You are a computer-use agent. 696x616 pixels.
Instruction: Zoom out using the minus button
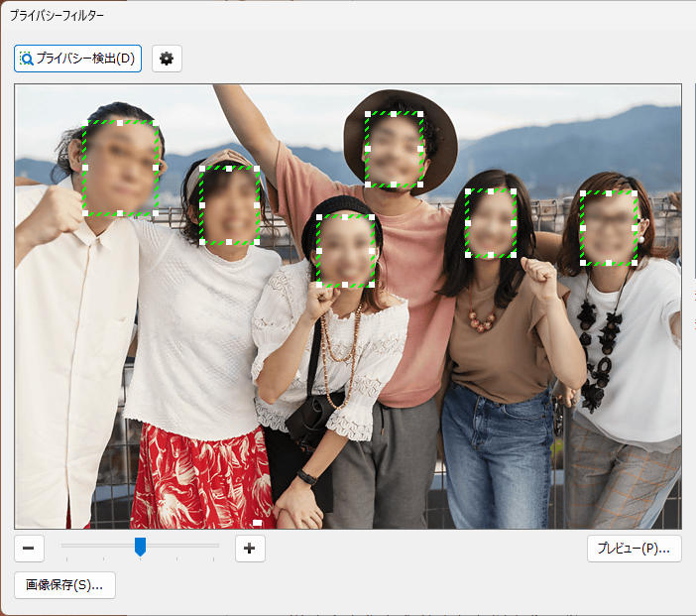tap(29, 548)
